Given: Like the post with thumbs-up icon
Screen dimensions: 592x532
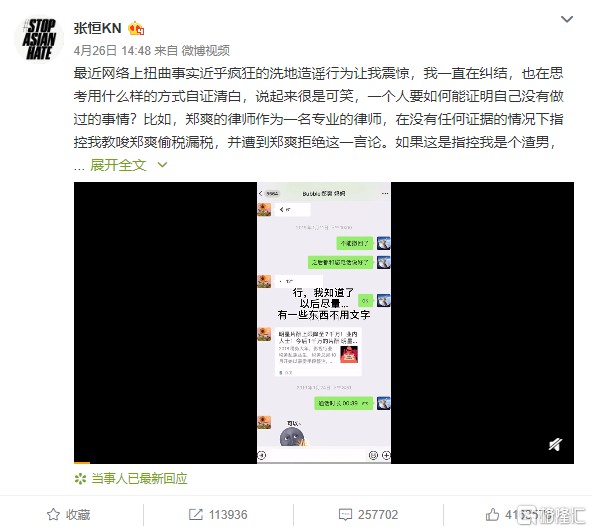Looking at the screenshot, I should (x=492, y=514).
